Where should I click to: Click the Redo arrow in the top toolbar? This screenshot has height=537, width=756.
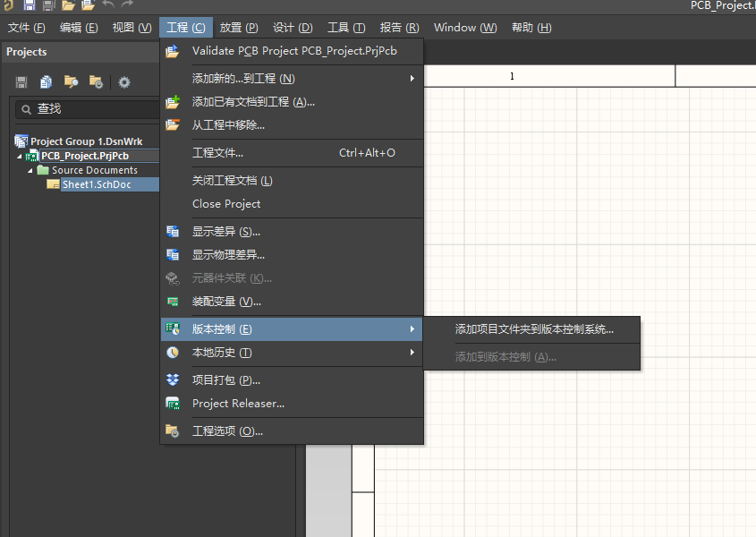coord(127,4)
